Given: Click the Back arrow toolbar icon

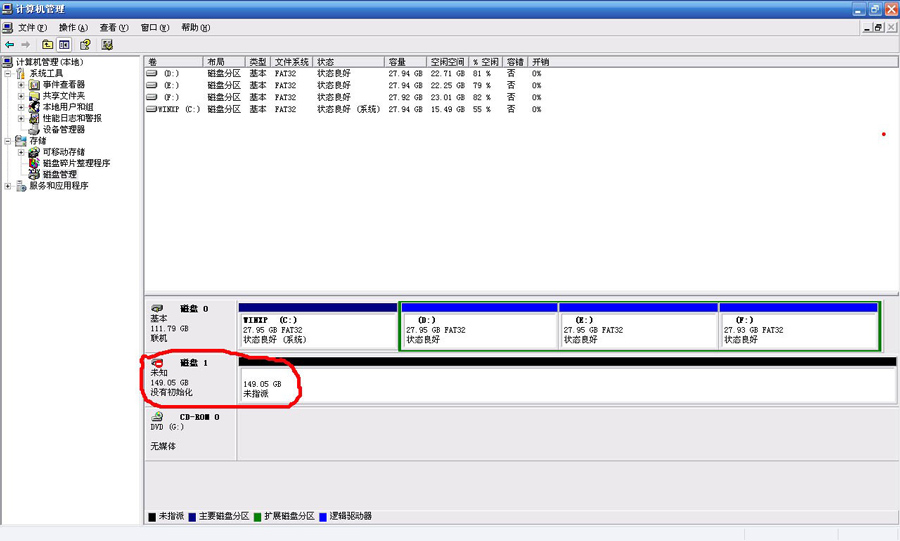Looking at the screenshot, I should (10, 45).
